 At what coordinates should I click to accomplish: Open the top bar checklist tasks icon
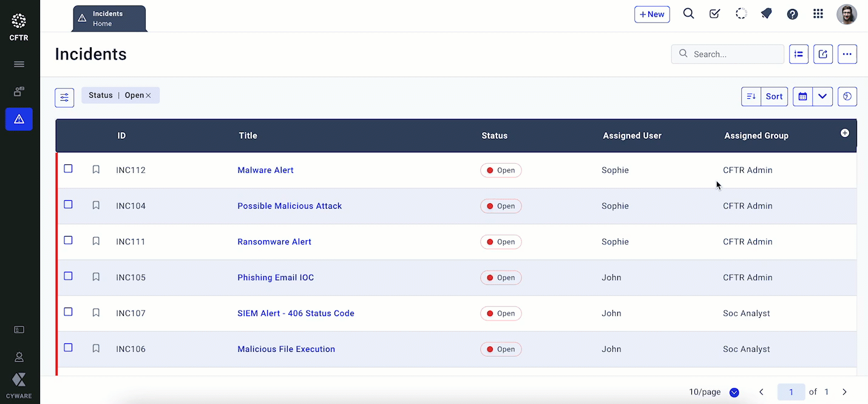[x=714, y=14]
